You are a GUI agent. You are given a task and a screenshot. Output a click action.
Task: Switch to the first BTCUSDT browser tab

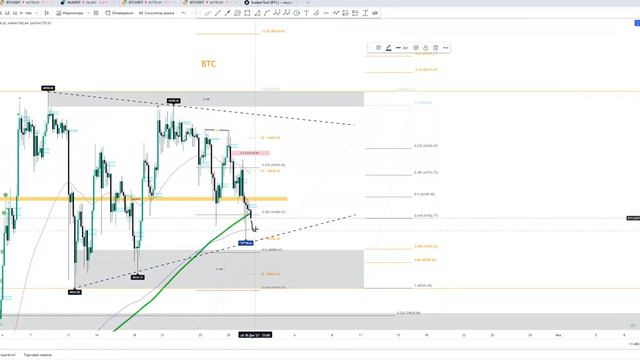click(x=27, y=2)
